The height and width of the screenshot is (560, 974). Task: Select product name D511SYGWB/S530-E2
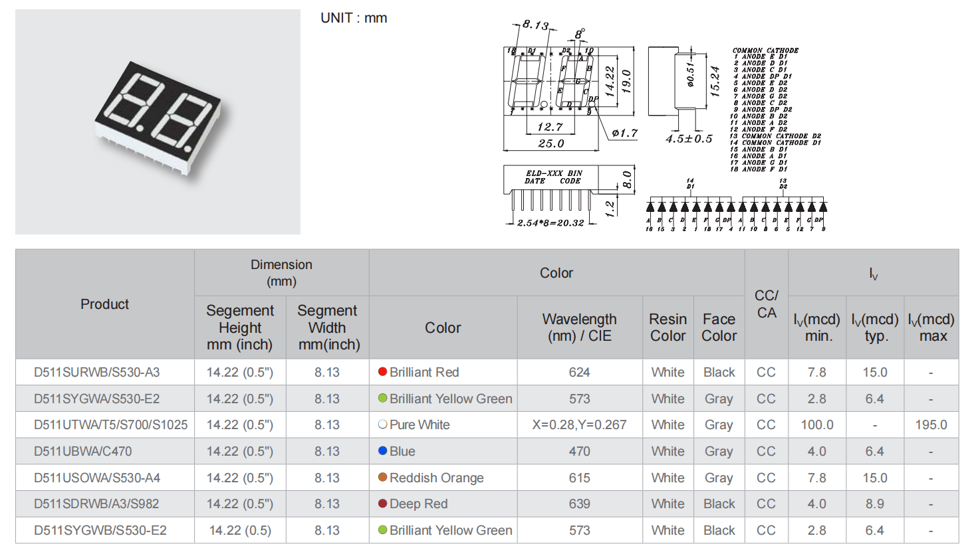click(x=100, y=530)
